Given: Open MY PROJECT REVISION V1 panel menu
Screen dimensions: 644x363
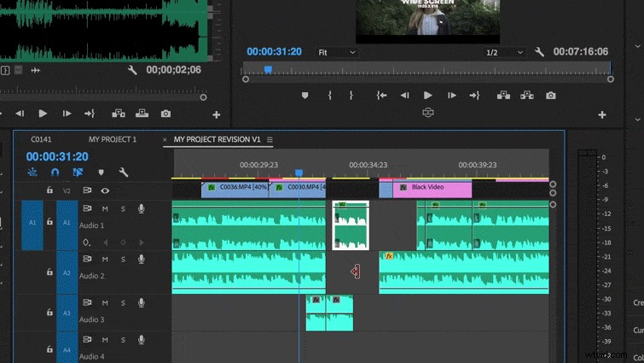Looking at the screenshot, I should tap(270, 139).
